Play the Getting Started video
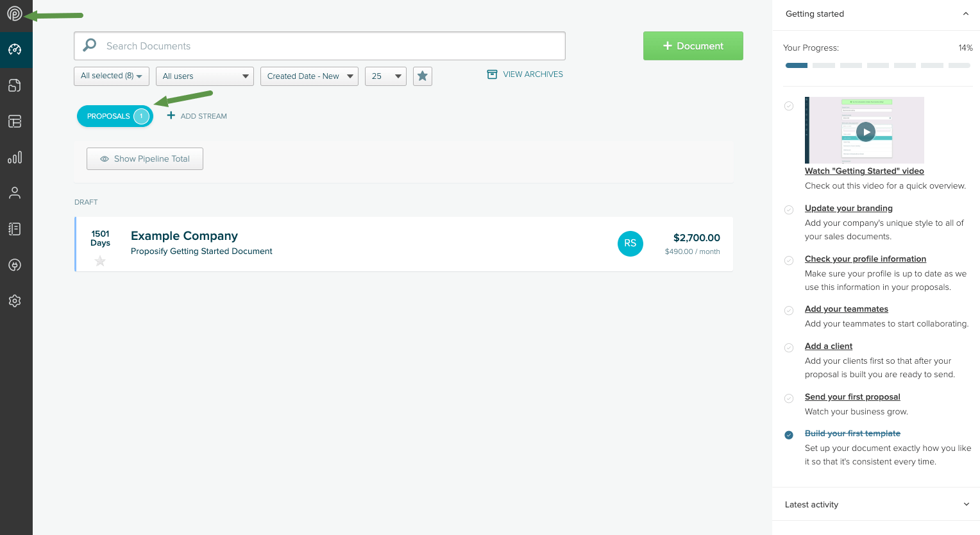The width and height of the screenshot is (980, 535). pos(866,132)
